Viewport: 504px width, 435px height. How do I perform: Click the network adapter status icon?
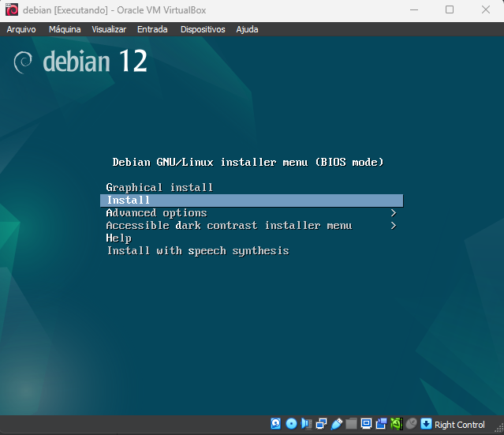click(321, 424)
